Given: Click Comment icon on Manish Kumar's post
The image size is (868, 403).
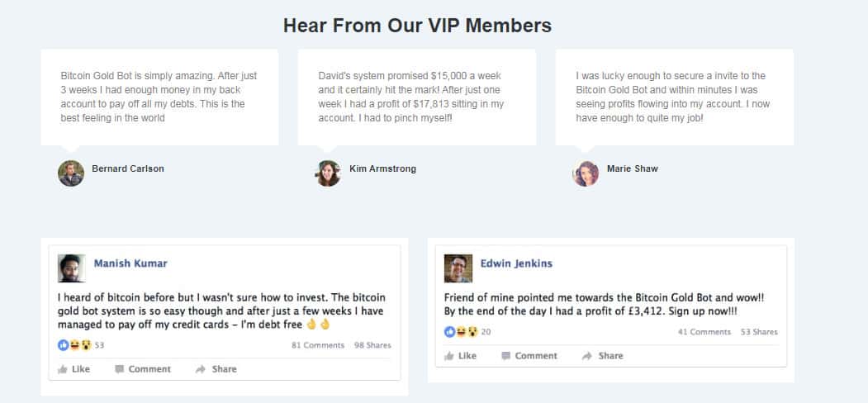Looking at the screenshot, I should click(x=120, y=369).
